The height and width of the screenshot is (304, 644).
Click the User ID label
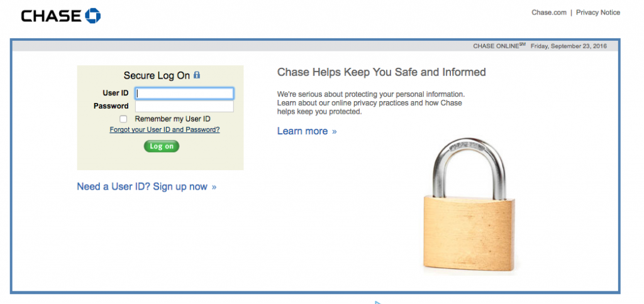coord(116,93)
